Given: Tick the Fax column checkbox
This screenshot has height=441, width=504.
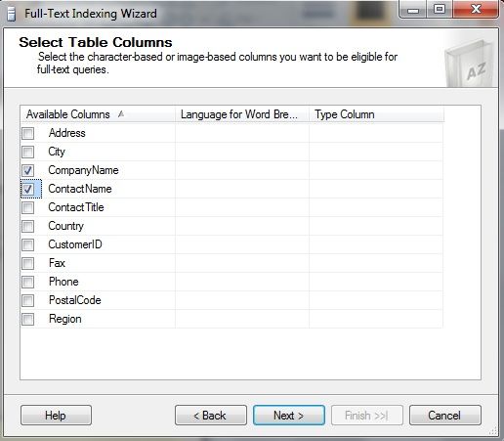Looking at the screenshot, I should (x=28, y=263).
